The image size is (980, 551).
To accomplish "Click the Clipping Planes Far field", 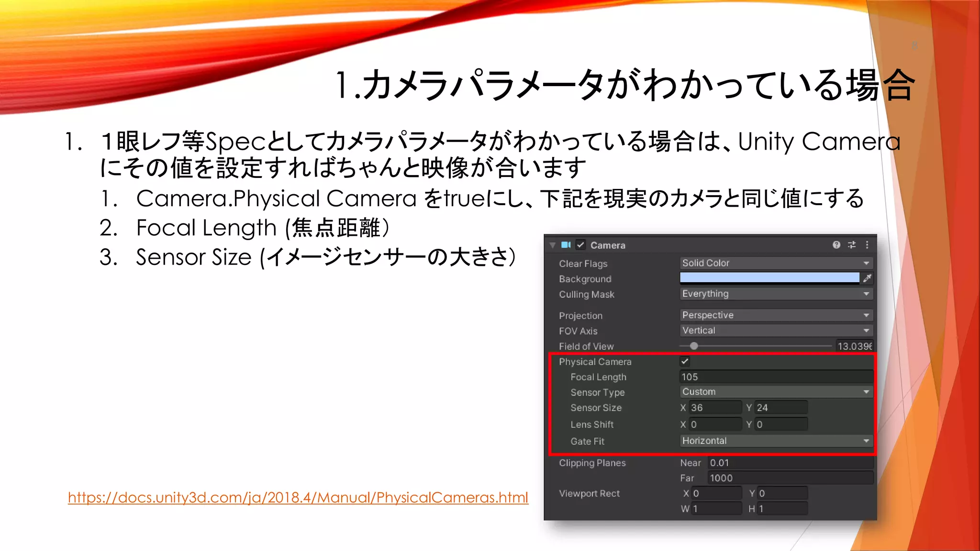I will tap(791, 478).
